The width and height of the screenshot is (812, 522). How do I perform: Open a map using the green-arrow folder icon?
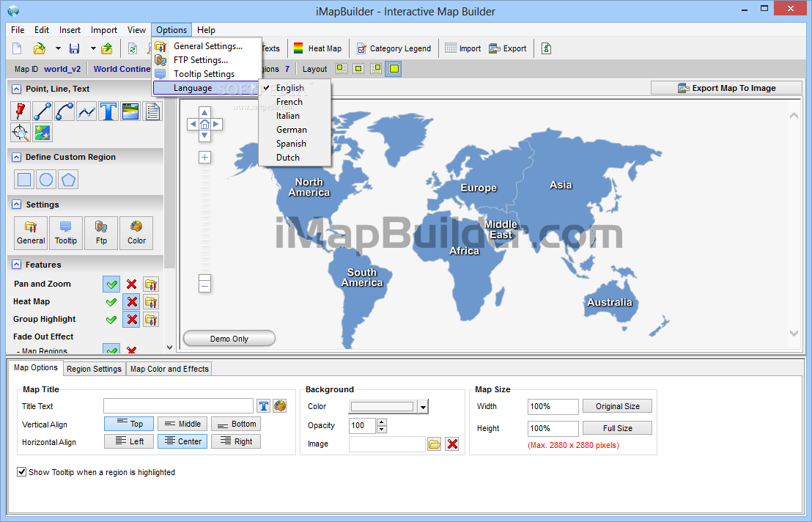pos(40,48)
